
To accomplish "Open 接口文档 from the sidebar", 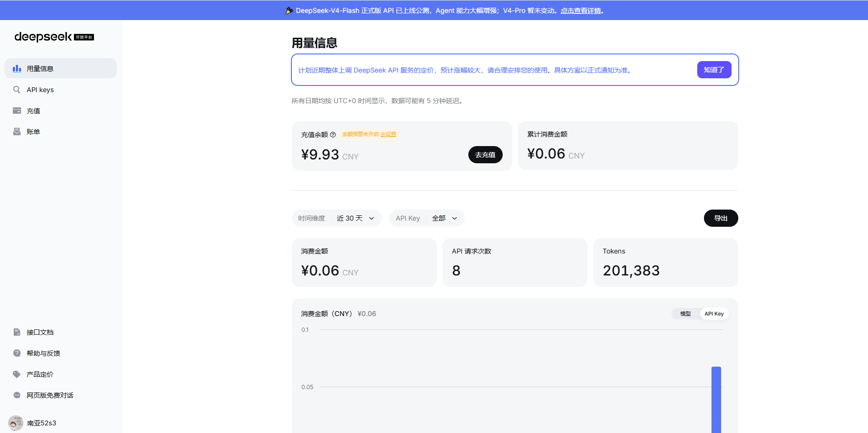I will click(61, 332).
